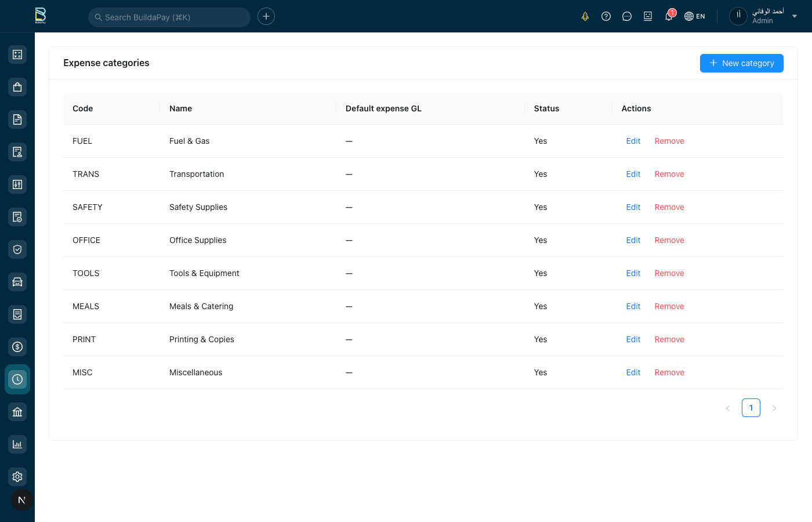Click the New category button

[741, 63]
